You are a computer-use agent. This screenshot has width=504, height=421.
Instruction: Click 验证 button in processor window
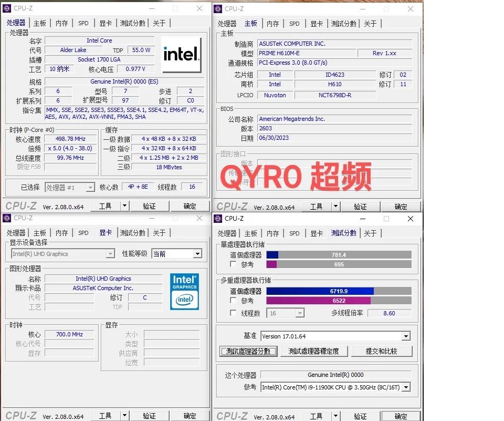tap(149, 206)
